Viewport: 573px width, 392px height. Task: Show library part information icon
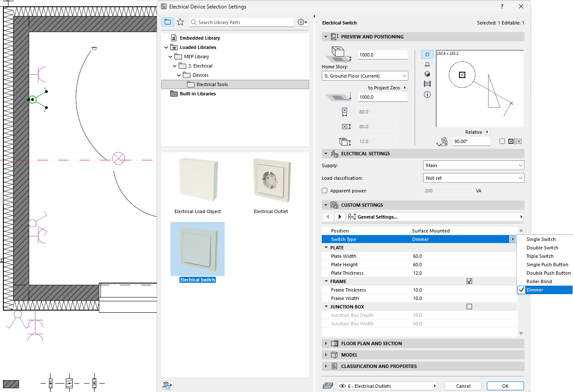pos(427,95)
